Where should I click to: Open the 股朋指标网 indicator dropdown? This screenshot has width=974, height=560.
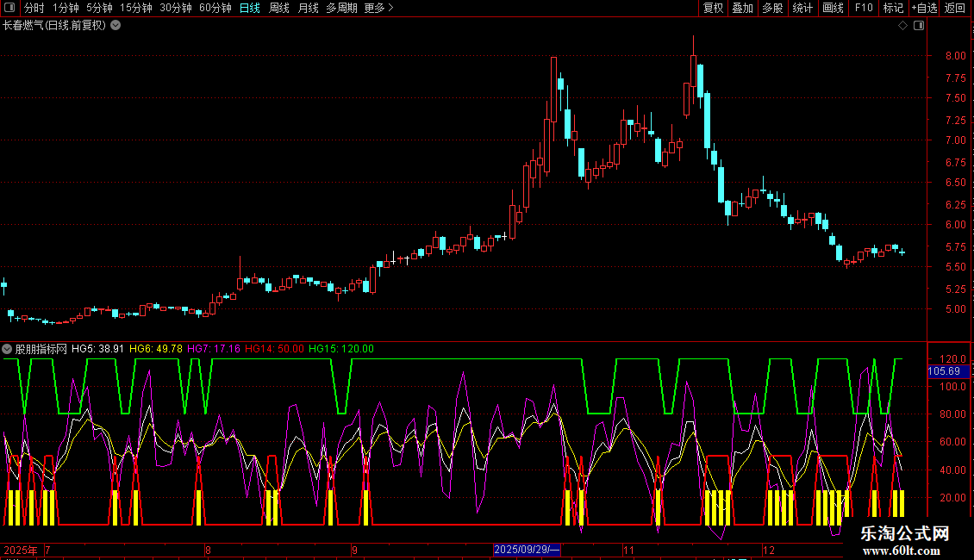point(7,349)
